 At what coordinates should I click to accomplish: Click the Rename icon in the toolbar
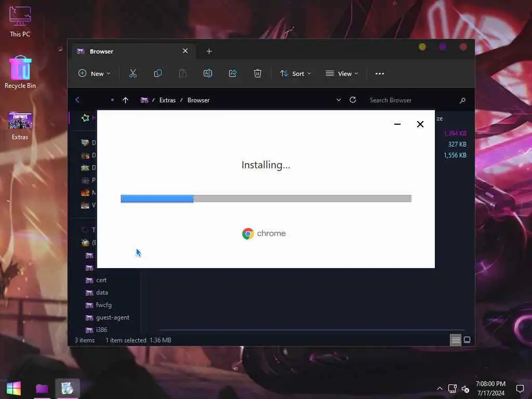coord(208,73)
